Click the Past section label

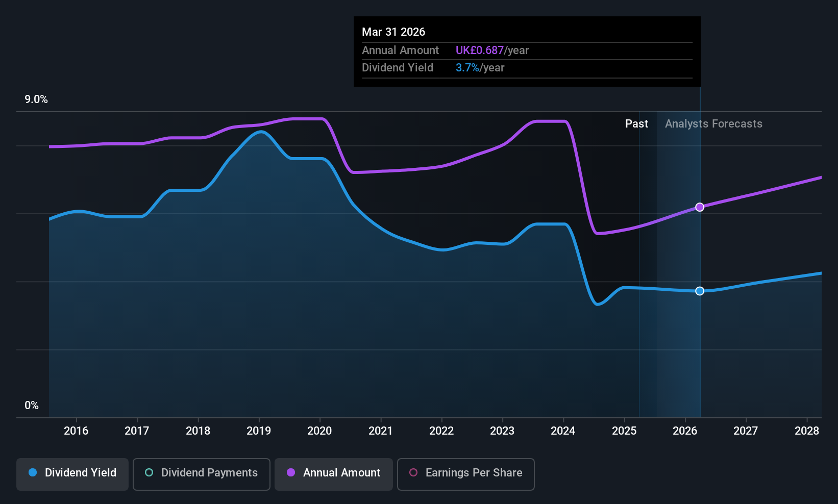pos(636,124)
